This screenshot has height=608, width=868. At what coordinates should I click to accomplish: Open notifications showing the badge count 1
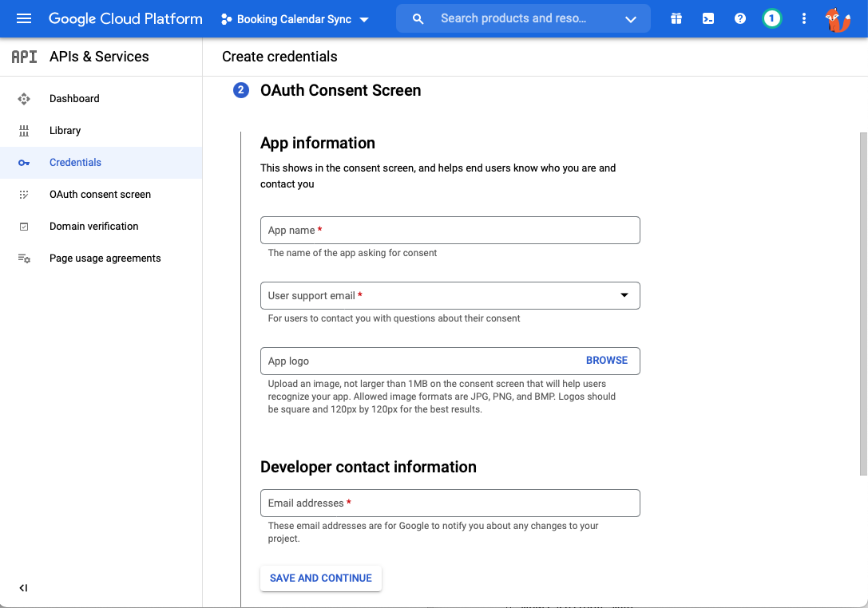(x=771, y=18)
